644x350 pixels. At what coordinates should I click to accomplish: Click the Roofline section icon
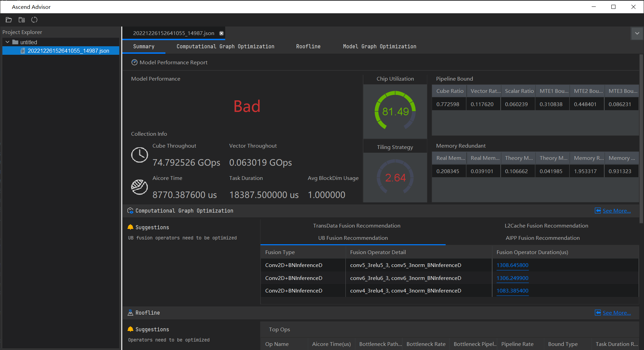coord(130,313)
